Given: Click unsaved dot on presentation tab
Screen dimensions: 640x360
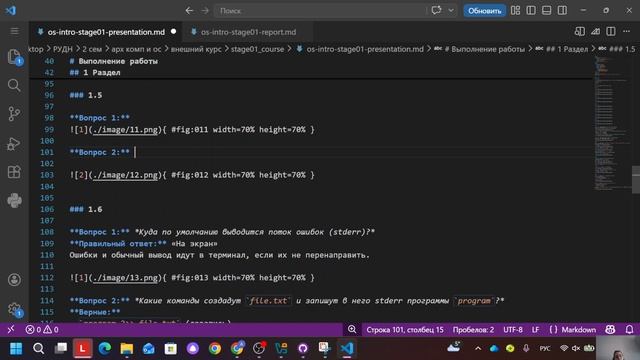Looking at the screenshot, I should pos(173,31).
